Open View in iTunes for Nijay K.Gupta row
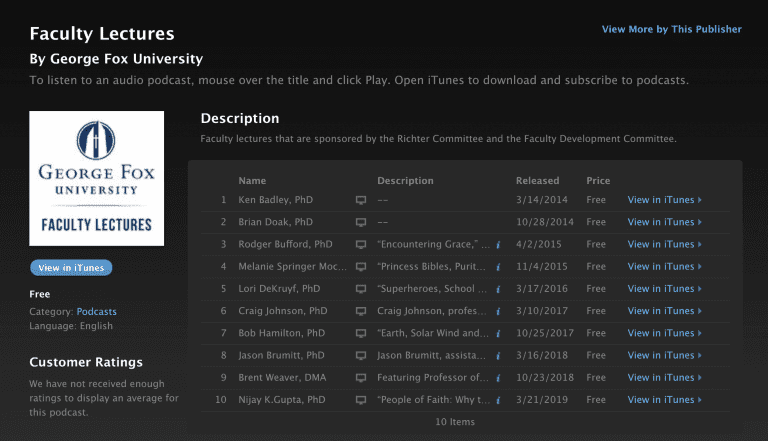This screenshot has height=441, width=768. tap(665, 400)
